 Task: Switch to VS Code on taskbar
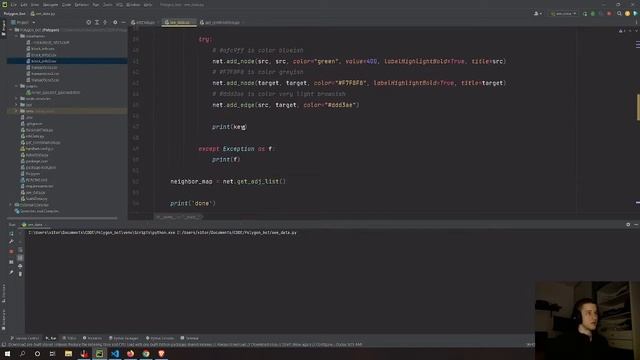(x=115, y=353)
